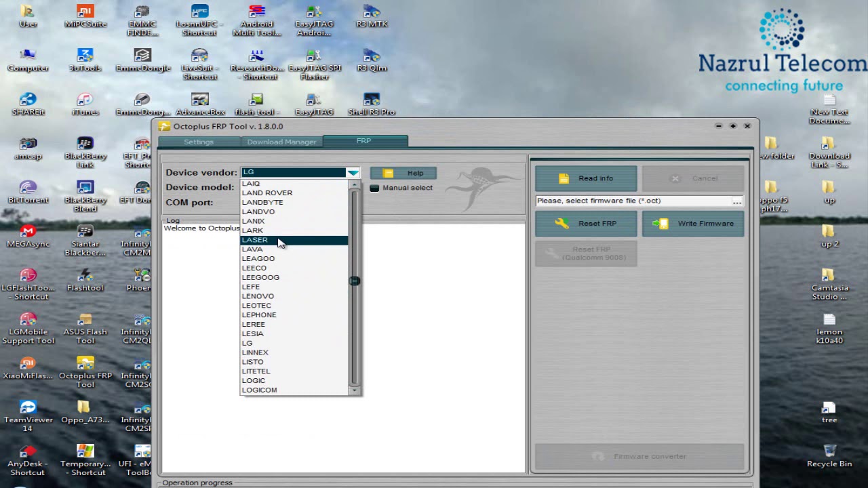Select LEAGOO vendor entry
Viewport: 868px width, 488px height.
(x=294, y=259)
